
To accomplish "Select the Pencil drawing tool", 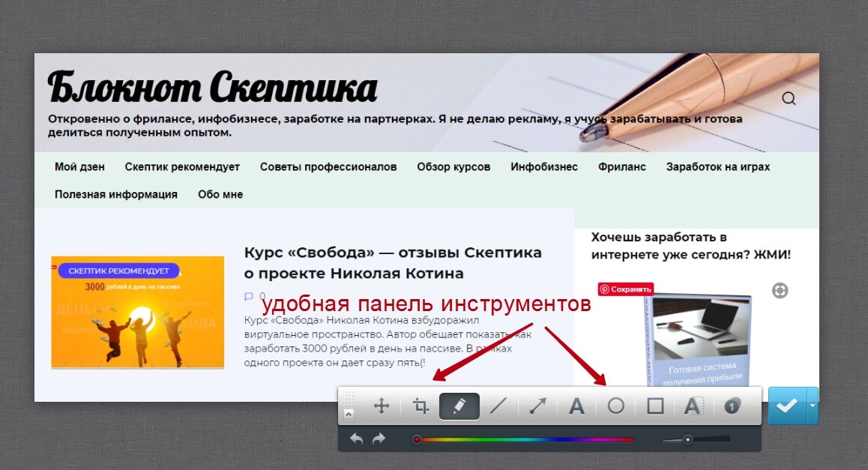I will [x=459, y=406].
